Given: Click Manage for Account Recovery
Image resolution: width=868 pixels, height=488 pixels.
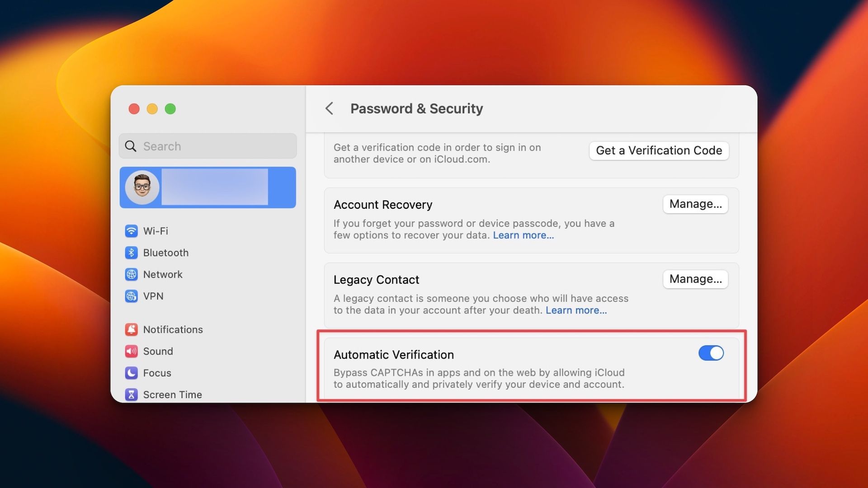Looking at the screenshot, I should click(695, 204).
